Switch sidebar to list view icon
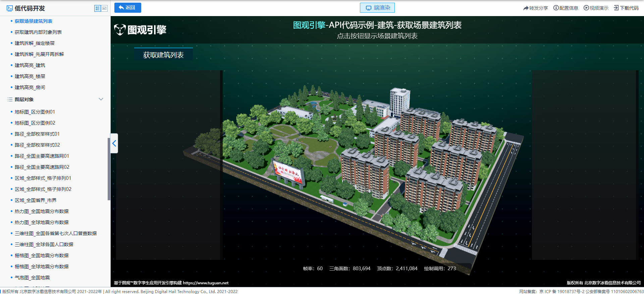 pos(98,8)
